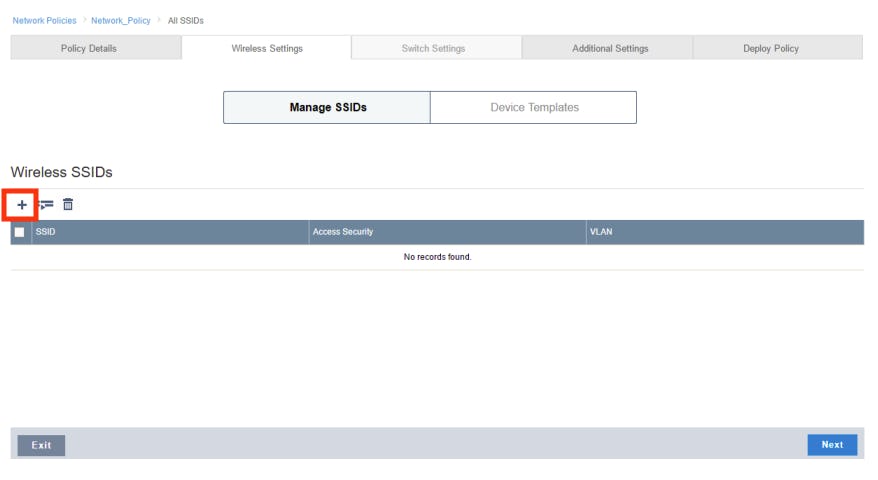The width and height of the screenshot is (878, 480).
Task: Click the 'No records found' table row
Action: click(x=437, y=257)
